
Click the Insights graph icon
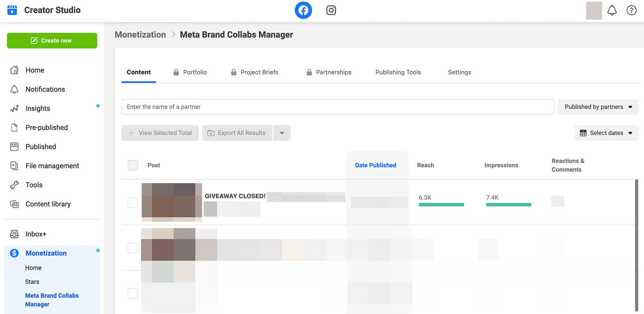coord(14,108)
